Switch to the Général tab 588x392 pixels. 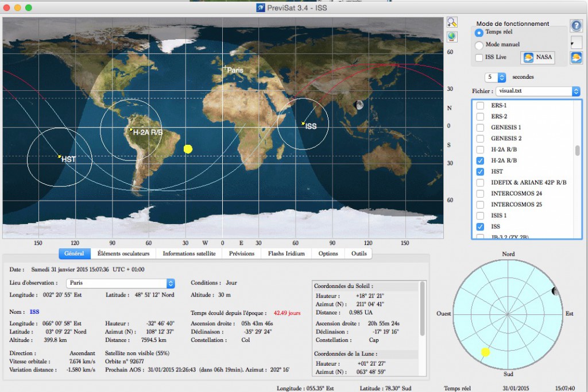[x=75, y=253]
